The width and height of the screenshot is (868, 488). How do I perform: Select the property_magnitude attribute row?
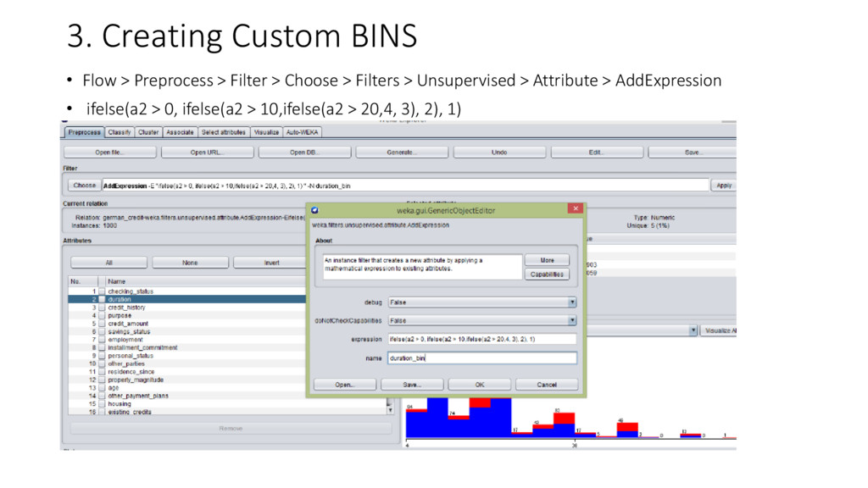coord(187,380)
